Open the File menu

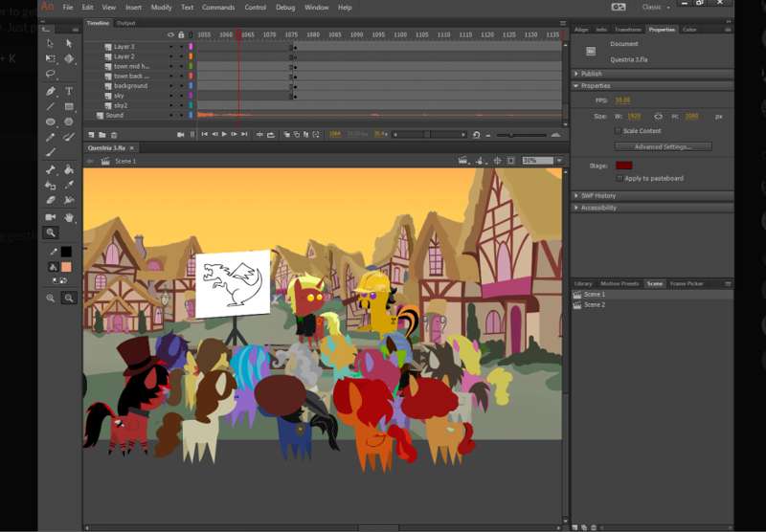[x=68, y=8]
